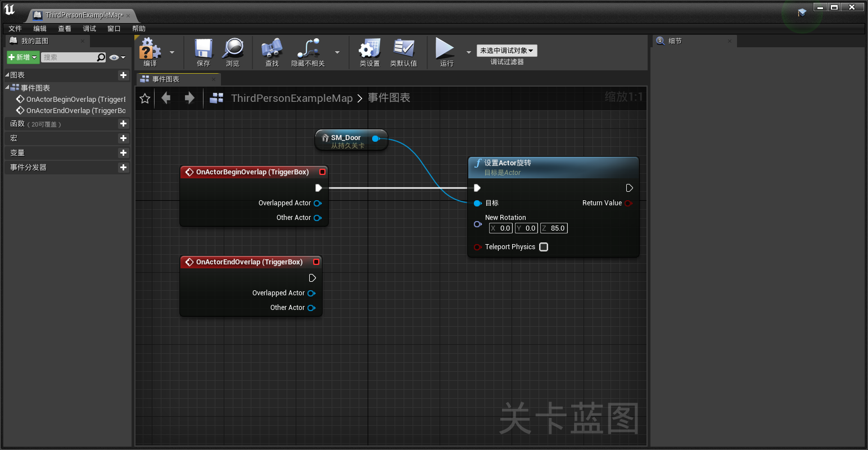Screen dimensions: 868x450
Task: Navigate back with left arrow
Action: pyautogui.click(x=166, y=98)
